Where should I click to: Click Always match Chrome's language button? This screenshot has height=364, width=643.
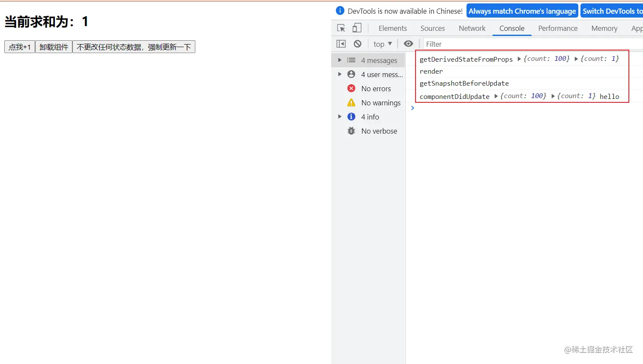522,11
